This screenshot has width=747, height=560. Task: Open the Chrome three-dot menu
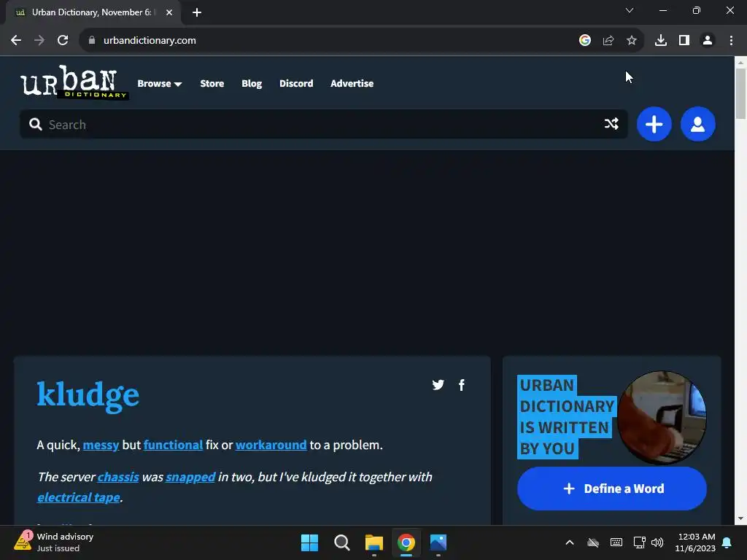click(731, 41)
